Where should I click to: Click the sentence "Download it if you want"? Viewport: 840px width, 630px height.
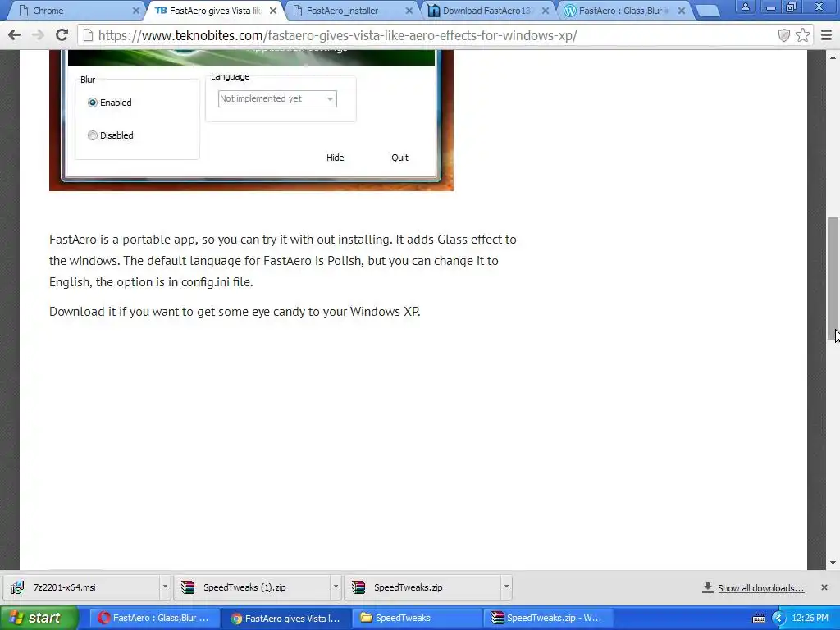pyautogui.click(x=235, y=311)
